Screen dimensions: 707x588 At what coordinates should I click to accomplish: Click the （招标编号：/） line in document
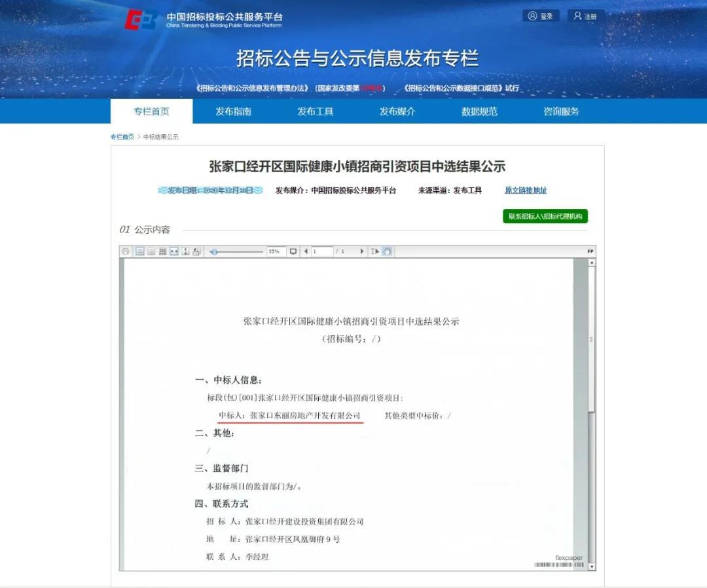(351, 339)
